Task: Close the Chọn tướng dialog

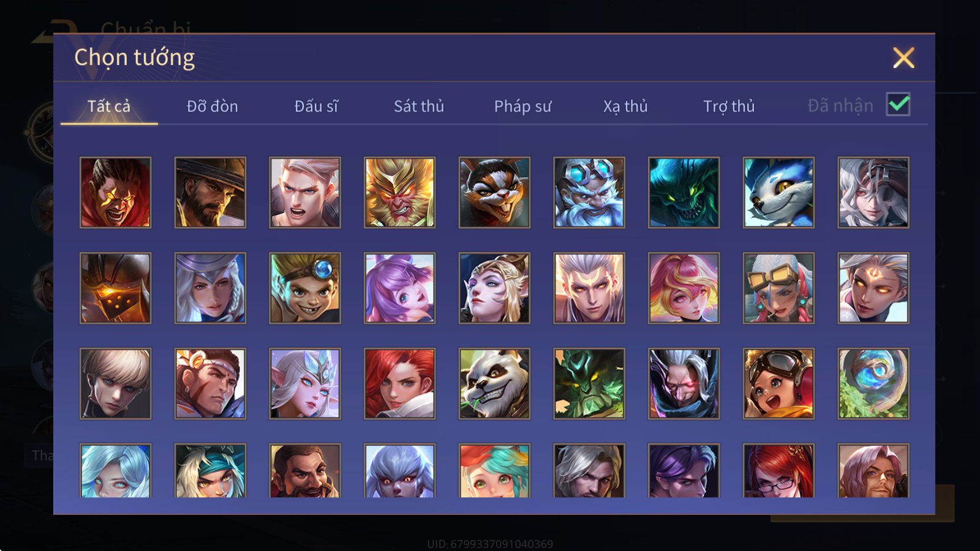Action: click(x=903, y=58)
